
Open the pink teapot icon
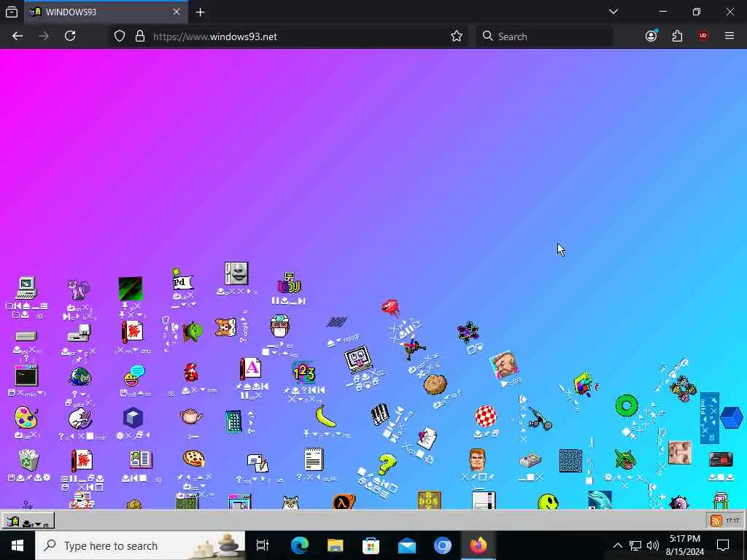click(191, 417)
